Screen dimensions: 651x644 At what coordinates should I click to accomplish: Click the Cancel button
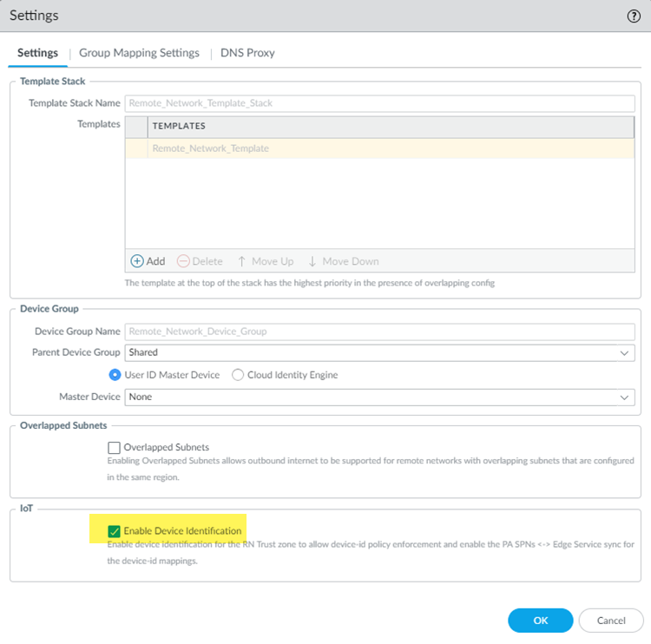pyautogui.click(x=611, y=620)
